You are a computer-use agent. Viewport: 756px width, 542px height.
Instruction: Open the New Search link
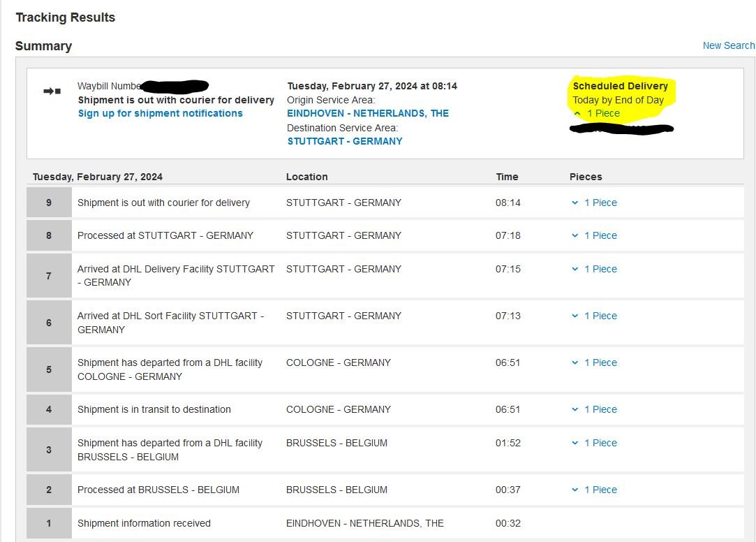729,46
